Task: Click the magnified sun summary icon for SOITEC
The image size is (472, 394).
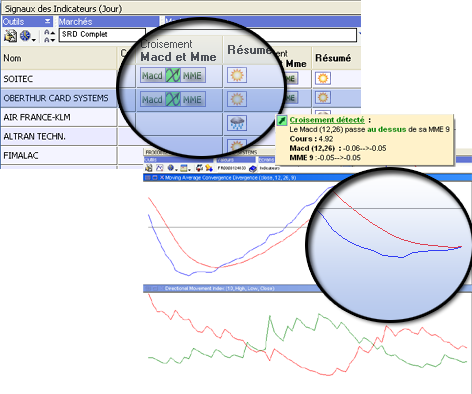Action: pos(237,75)
